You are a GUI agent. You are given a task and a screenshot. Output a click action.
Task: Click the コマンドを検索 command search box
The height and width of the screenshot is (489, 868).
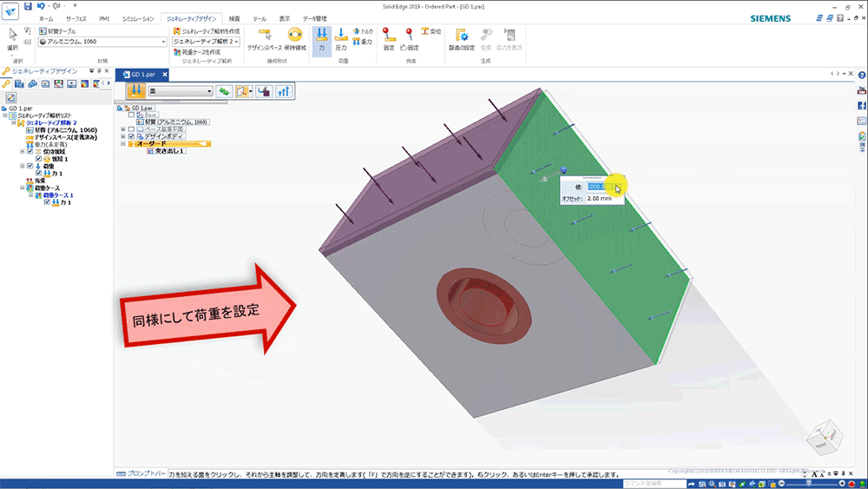[x=654, y=484]
